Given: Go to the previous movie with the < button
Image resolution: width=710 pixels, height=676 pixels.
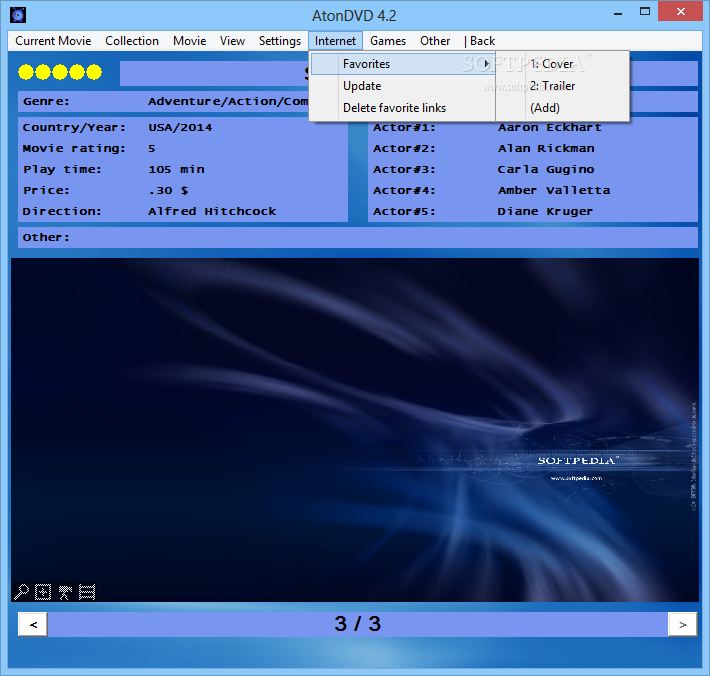Looking at the screenshot, I should tap(33, 624).
